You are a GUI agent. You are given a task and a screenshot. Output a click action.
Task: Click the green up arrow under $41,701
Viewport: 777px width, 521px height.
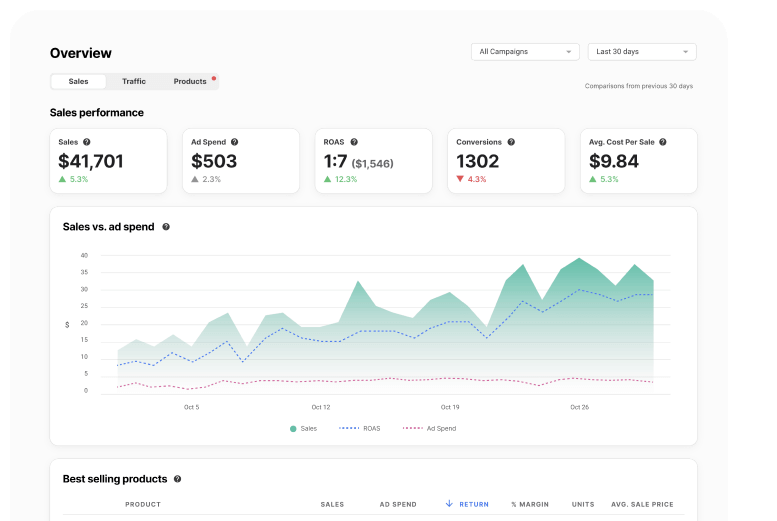point(62,179)
